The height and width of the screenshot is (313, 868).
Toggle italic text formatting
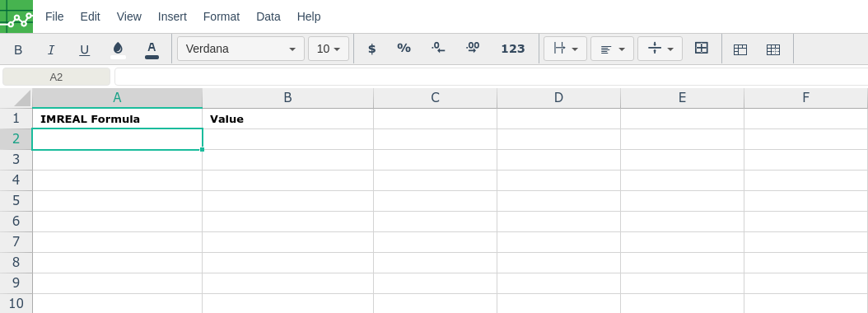point(51,49)
